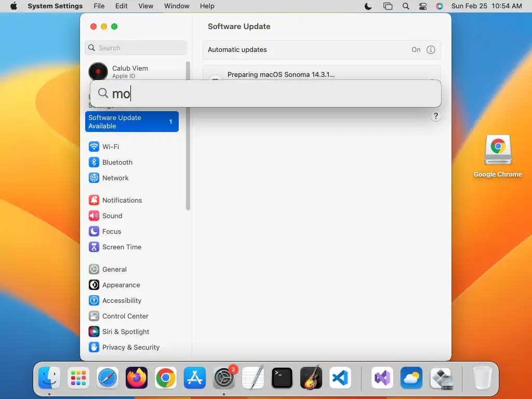The width and height of the screenshot is (532, 399).
Task: Open Terminal from the Dock
Action: 282,378
